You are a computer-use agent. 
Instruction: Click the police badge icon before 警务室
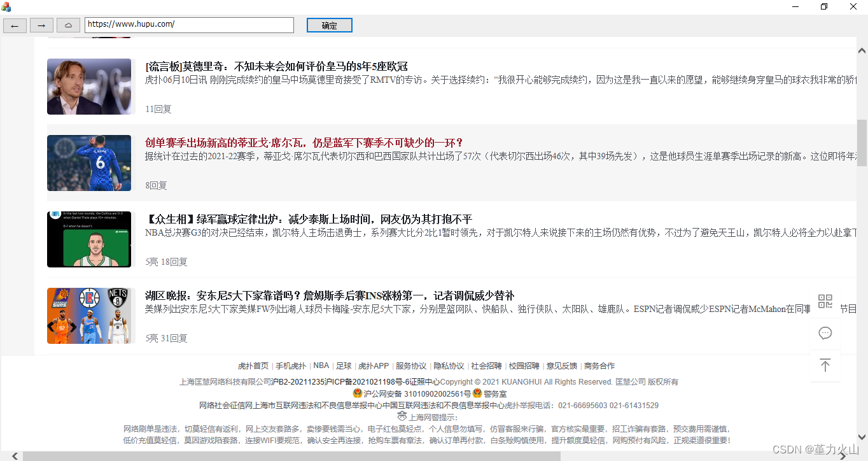pyautogui.click(x=477, y=394)
